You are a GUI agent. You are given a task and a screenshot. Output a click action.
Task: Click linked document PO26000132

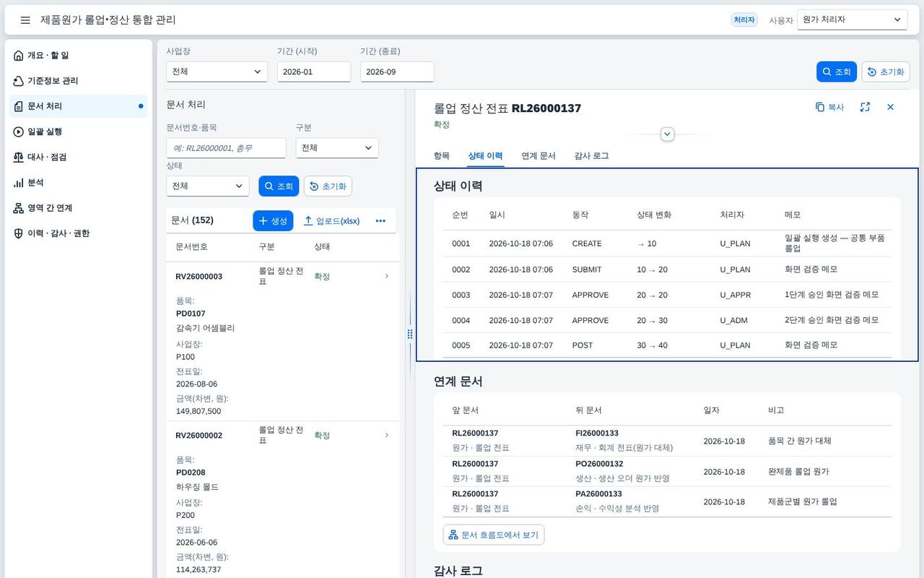click(x=599, y=464)
